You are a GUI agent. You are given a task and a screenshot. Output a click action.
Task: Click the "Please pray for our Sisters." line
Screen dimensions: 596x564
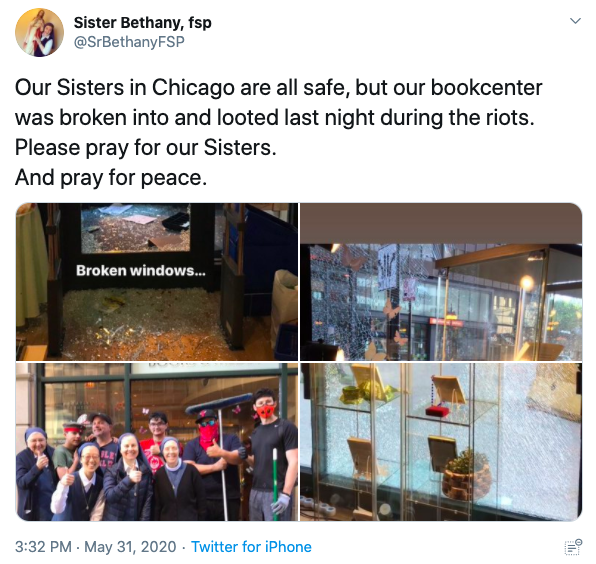pyautogui.click(x=146, y=147)
